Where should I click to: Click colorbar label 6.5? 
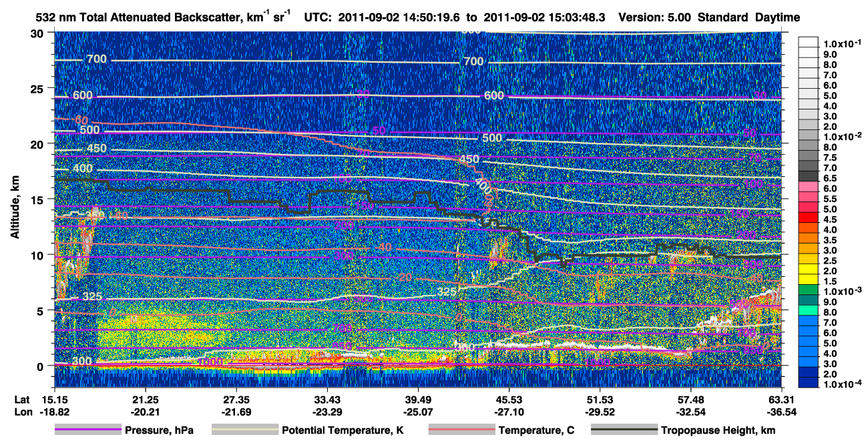point(829,178)
